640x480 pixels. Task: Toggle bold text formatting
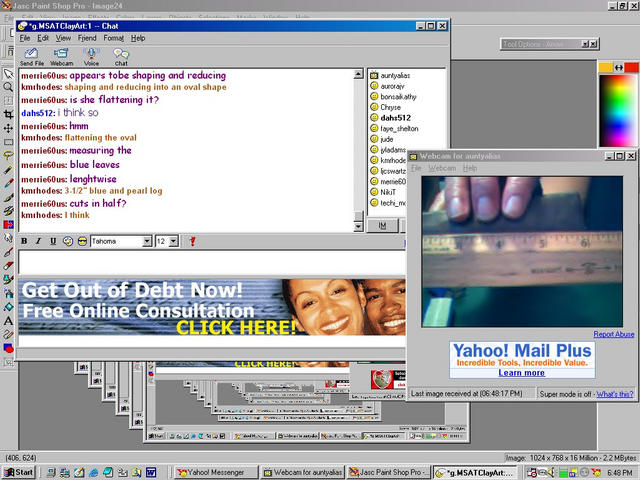point(24,241)
